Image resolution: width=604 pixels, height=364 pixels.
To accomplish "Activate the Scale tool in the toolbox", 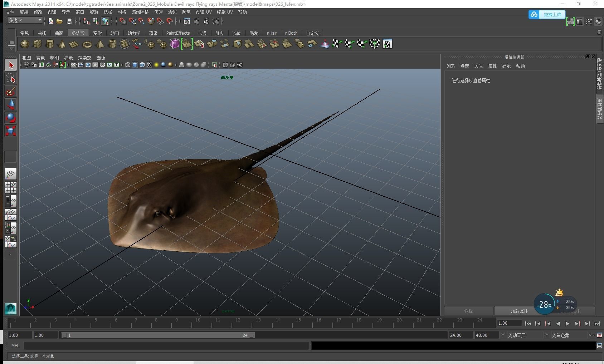I will click(x=11, y=131).
